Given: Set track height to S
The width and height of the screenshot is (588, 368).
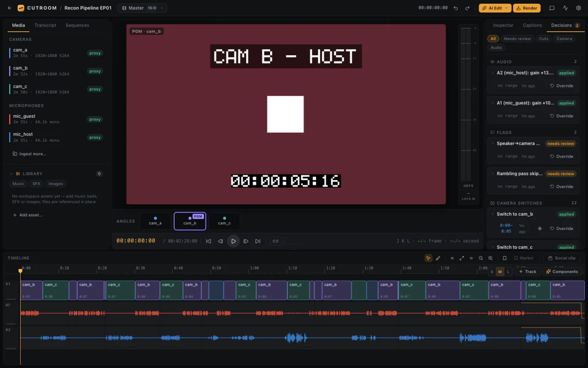Looking at the screenshot, I should pyautogui.click(x=492, y=272).
